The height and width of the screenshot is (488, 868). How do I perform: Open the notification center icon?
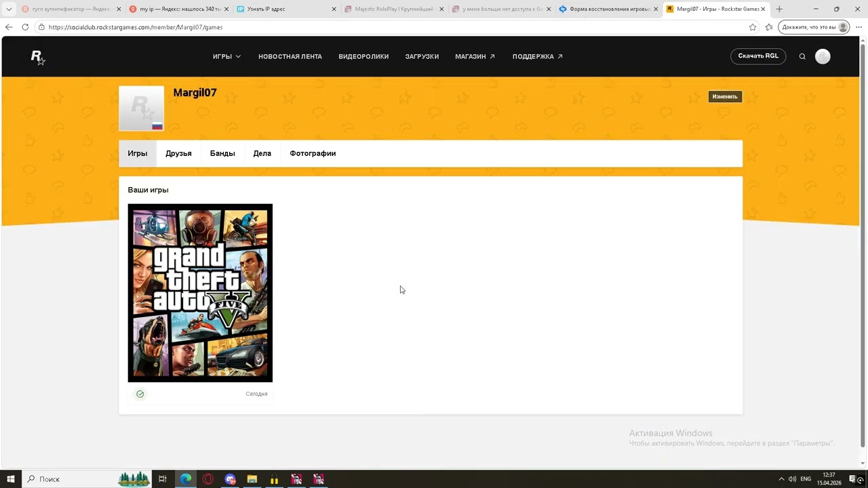(852, 479)
